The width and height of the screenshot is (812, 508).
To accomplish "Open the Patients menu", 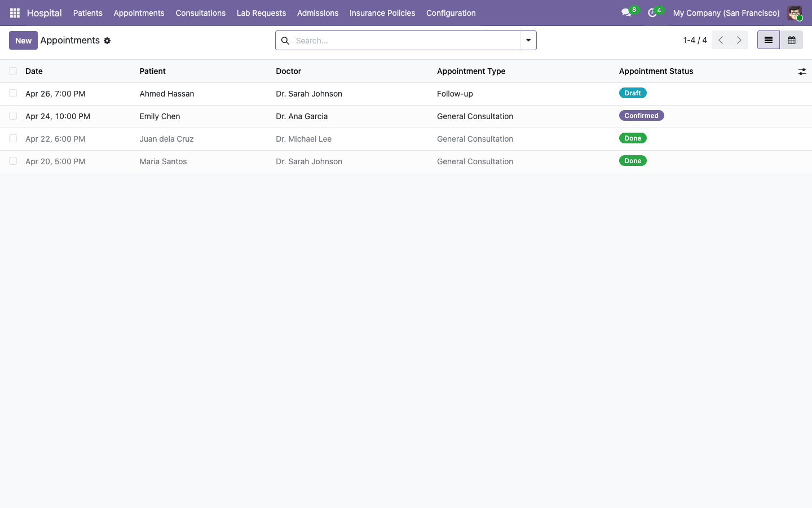I will pos(88,13).
